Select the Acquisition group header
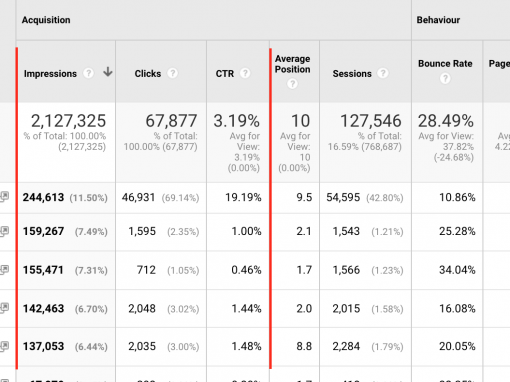The height and width of the screenshot is (382, 510). pyautogui.click(x=46, y=20)
